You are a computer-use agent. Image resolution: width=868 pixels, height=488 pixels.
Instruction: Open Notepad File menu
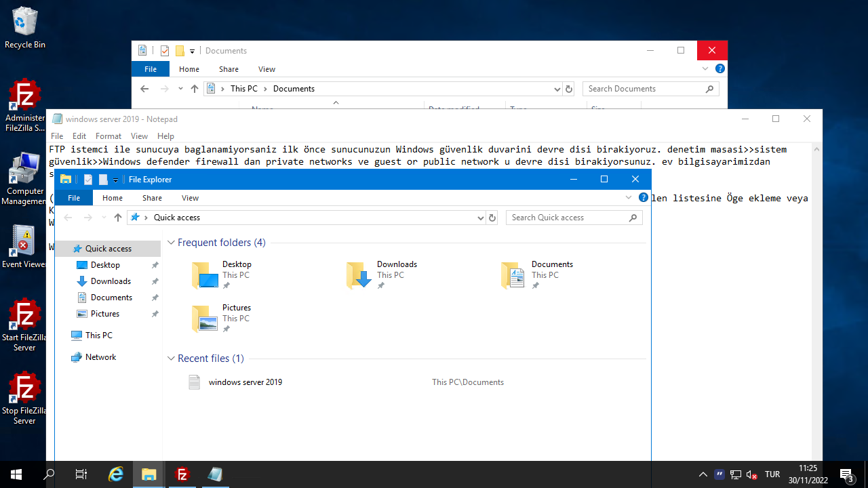coord(57,136)
